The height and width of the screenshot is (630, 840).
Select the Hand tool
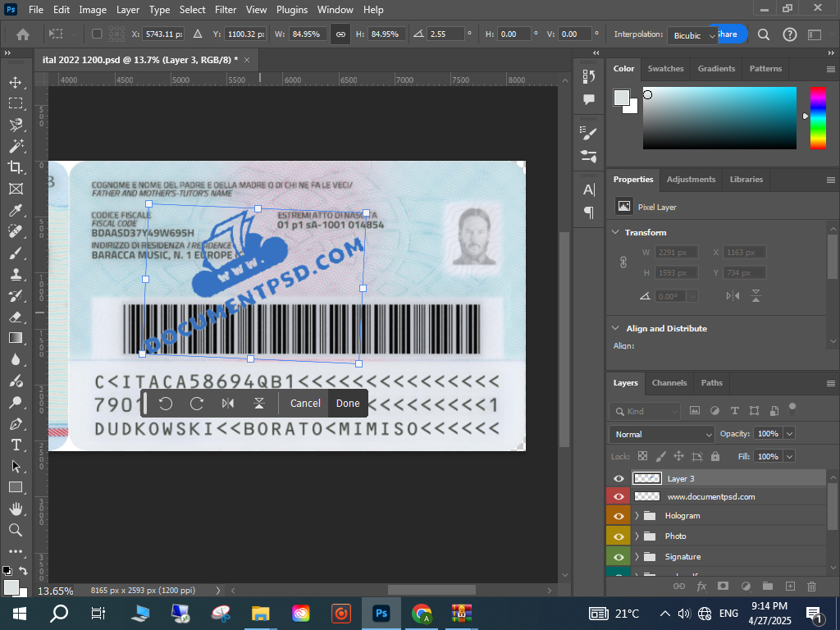(x=16, y=509)
